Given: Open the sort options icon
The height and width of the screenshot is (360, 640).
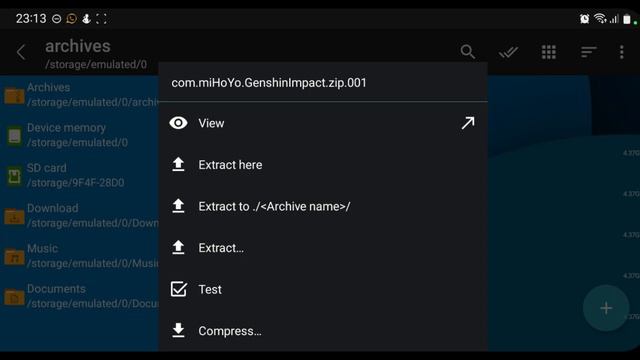Looking at the screenshot, I should 589,52.
